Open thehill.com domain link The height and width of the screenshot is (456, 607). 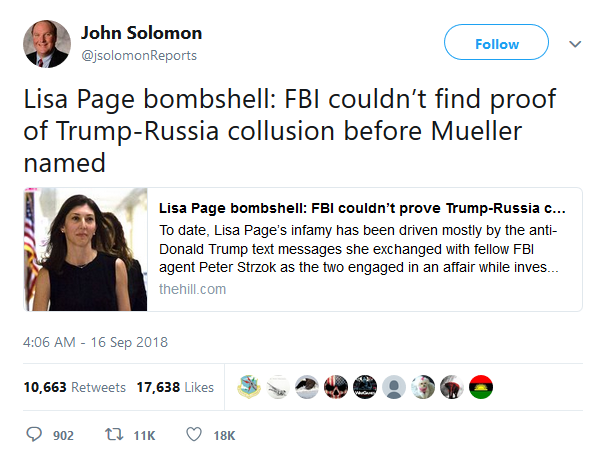click(192, 289)
